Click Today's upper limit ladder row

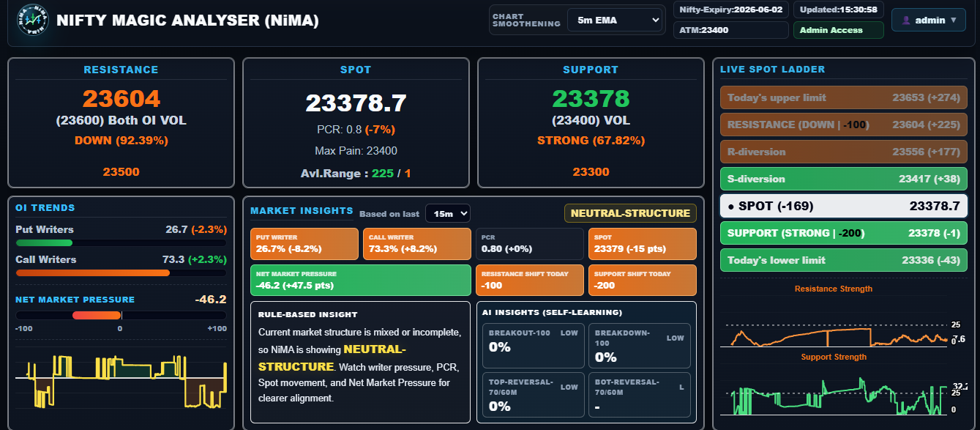[844, 97]
